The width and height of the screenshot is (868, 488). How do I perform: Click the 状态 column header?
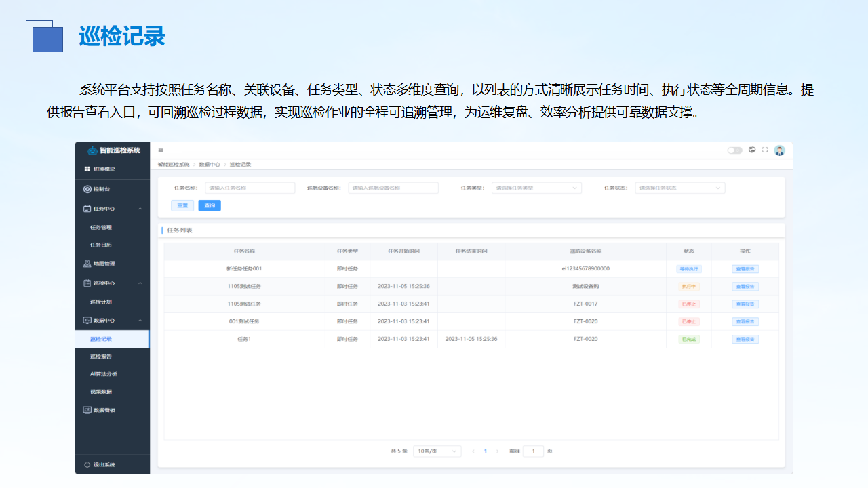pos(689,251)
